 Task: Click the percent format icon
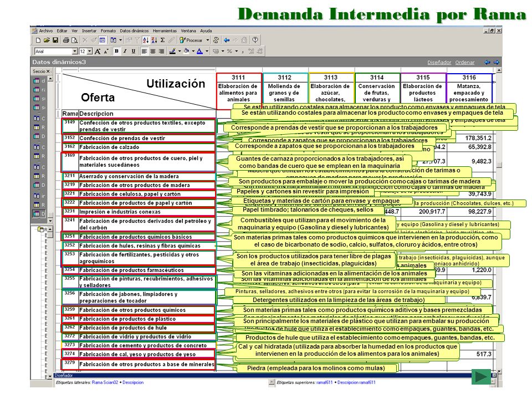tap(229, 51)
